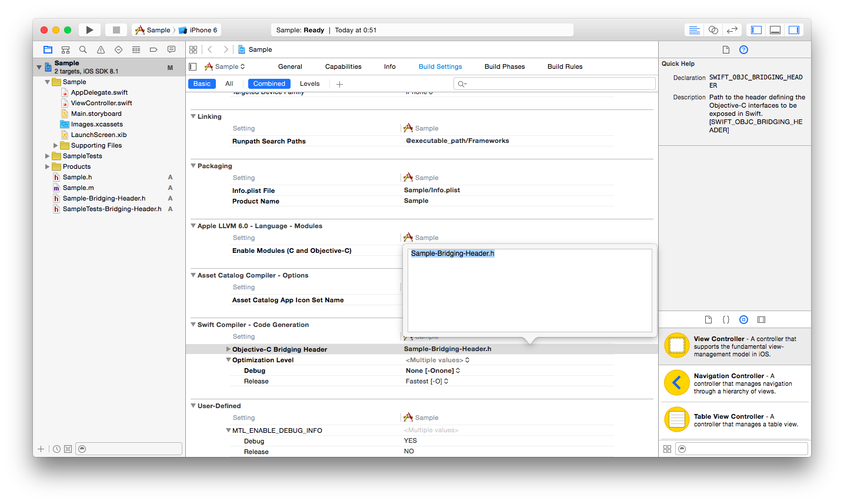Select Combined view mode
The height and width of the screenshot is (504, 844).
coord(269,84)
